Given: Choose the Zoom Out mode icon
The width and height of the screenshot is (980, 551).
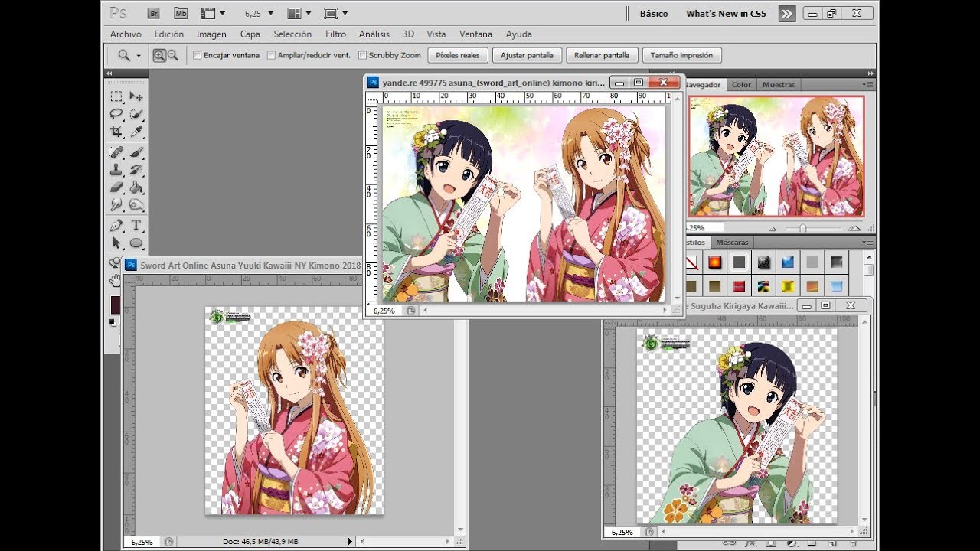Looking at the screenshot, I should [x=172, y=55].
